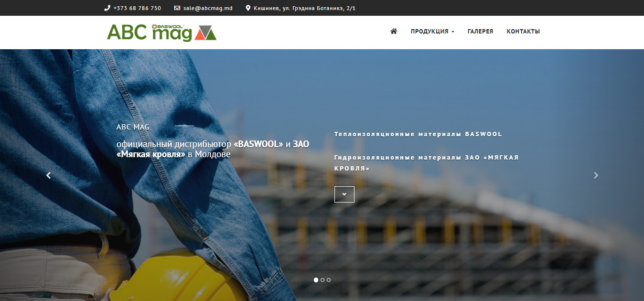Viewport: 644px width, 301px height.
Task: Select the second carousel slide dot
Action: coord(322,280)
